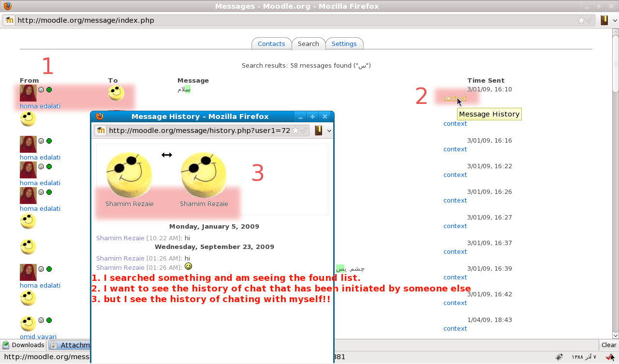Click the red icon at the status bar's right end
The image size is (619, 364).
(610, 357)
